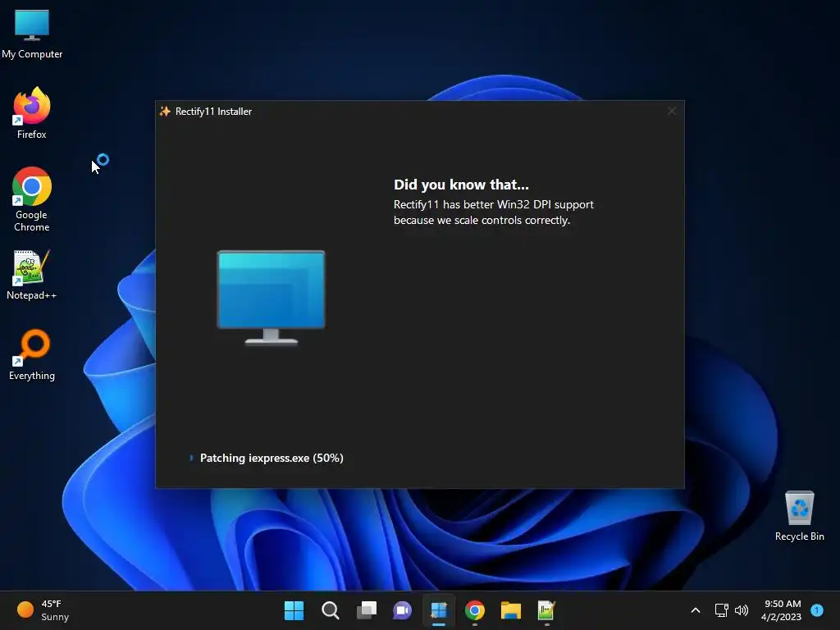Open the volume speaker tray icon

(x=742, y=610)
